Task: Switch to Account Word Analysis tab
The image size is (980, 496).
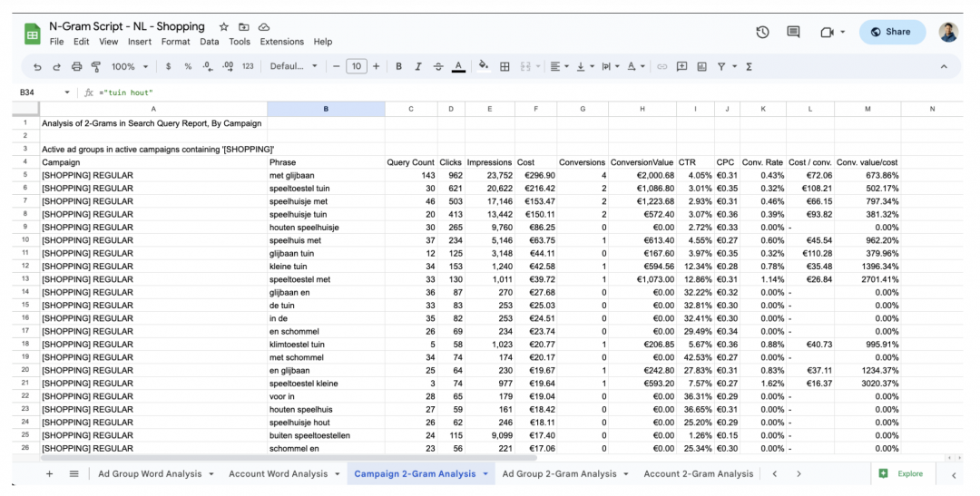Action: [x=279, y=474]
